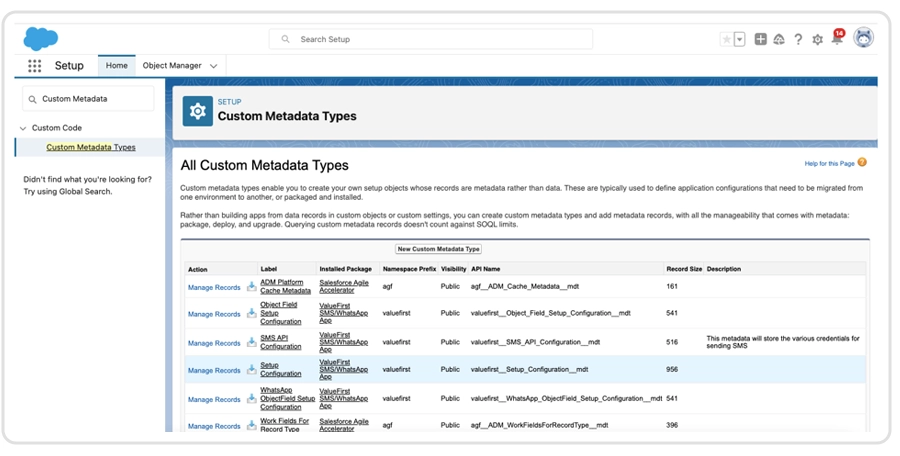The image size is (900, 456).
Task: Open the Setup gear menu
Action: tap(818, 39)
